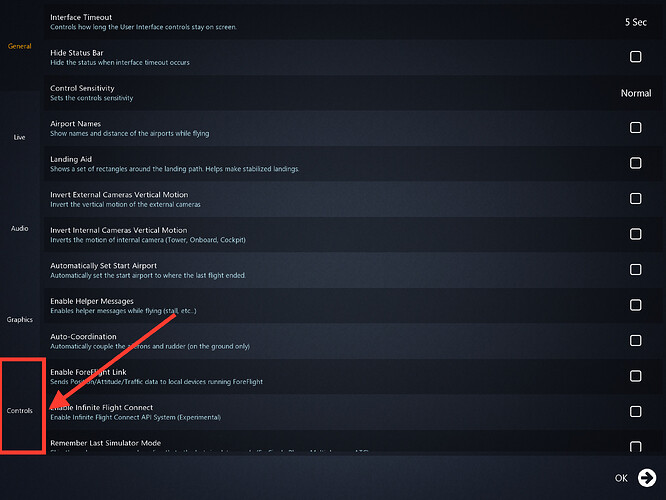Change Interface Timeout 5 Sec value
This screenshot has width=666, height=500.
click(635, 22)
